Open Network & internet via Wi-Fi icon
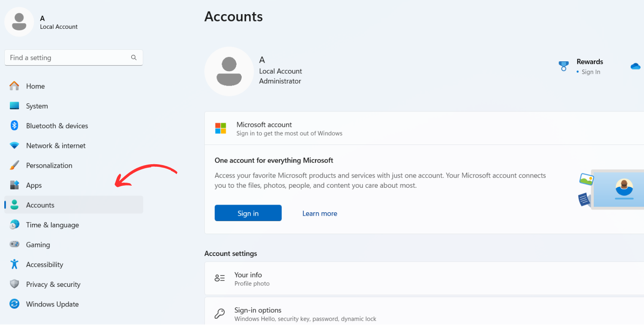This screenshot has width=644, height=325. tap(14, 146)
